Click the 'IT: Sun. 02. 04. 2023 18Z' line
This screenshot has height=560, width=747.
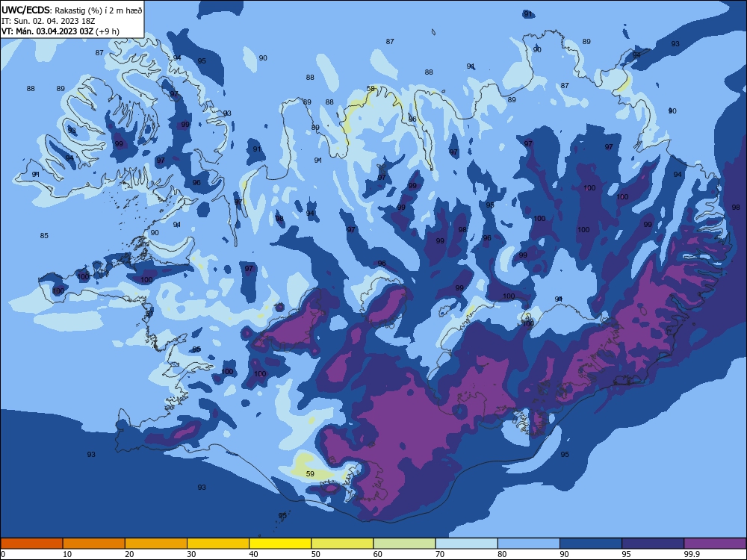click(48, 21)
